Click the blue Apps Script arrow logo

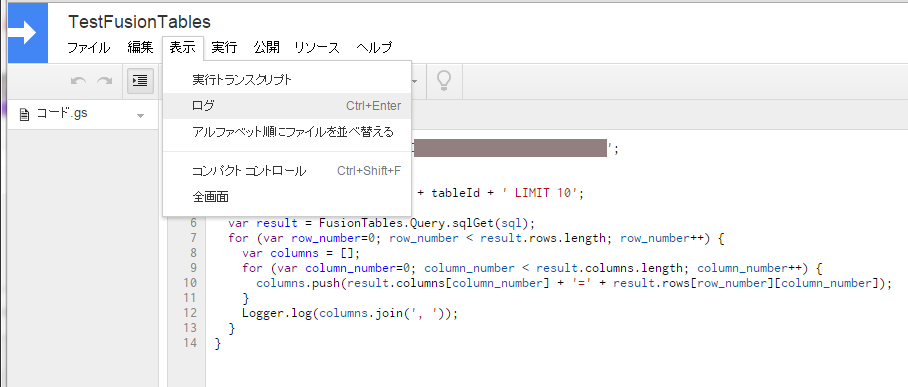pos(28,32)
